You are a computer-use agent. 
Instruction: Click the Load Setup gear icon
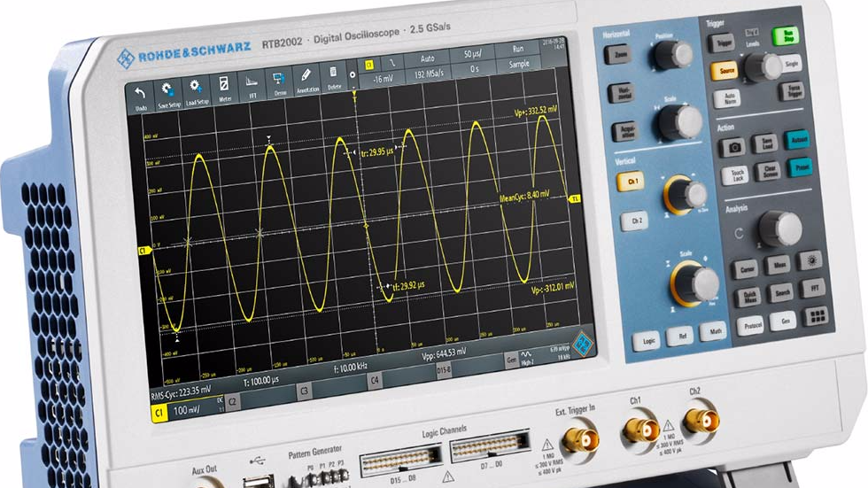coord(197,90)
